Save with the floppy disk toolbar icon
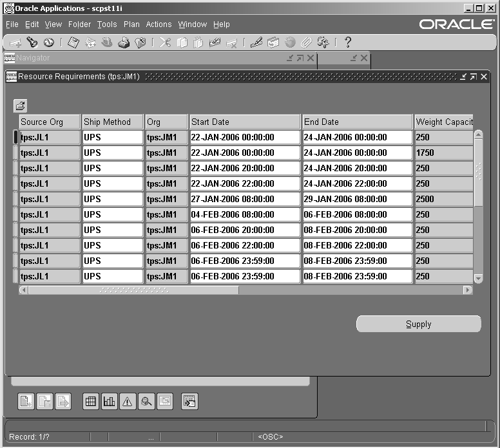This screenshot has width=500, height=448. pos(73,42)
